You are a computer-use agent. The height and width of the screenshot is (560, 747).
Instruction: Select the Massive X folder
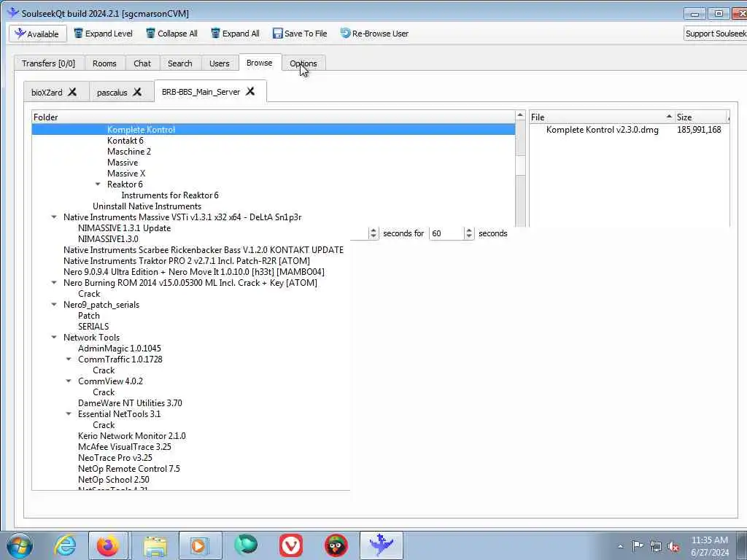pyautogui.click(x=125, y=174)
